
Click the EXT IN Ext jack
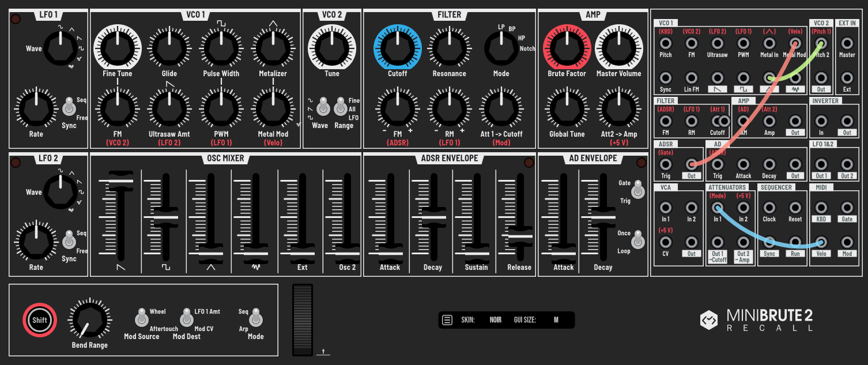click(847, 78)
